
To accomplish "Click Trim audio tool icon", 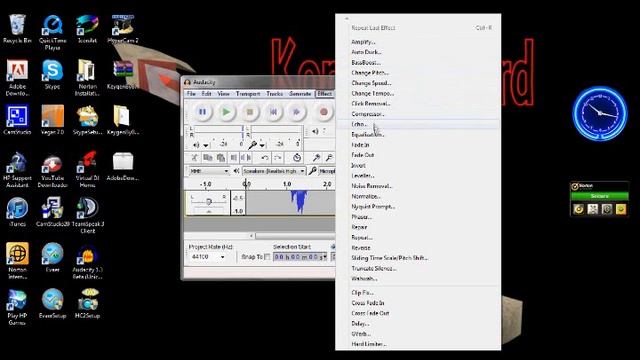I will coord(234,158).
